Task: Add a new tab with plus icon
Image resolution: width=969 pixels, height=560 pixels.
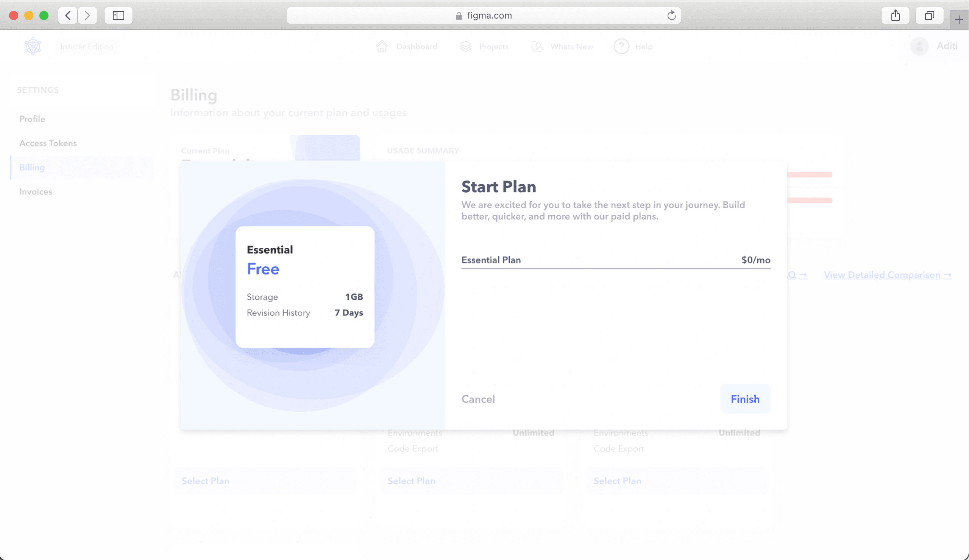Action: pos(959,20)
